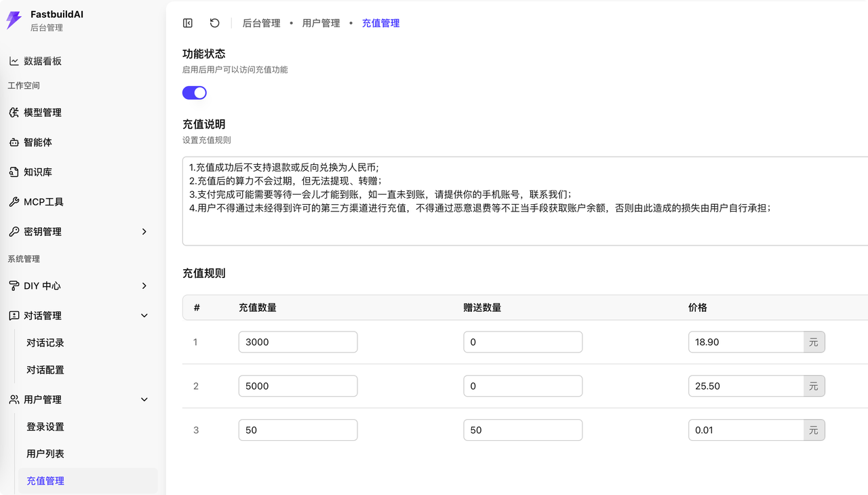This screenshot has width=868, height=495.
Task: Refresh the page with the reload icon
Action: [214, 22]
